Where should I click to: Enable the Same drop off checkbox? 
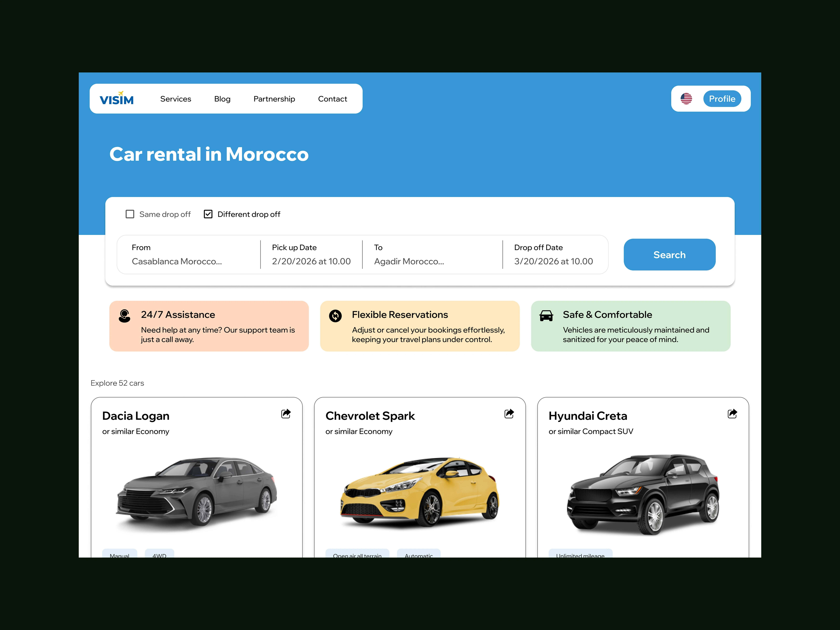point(130,214)
